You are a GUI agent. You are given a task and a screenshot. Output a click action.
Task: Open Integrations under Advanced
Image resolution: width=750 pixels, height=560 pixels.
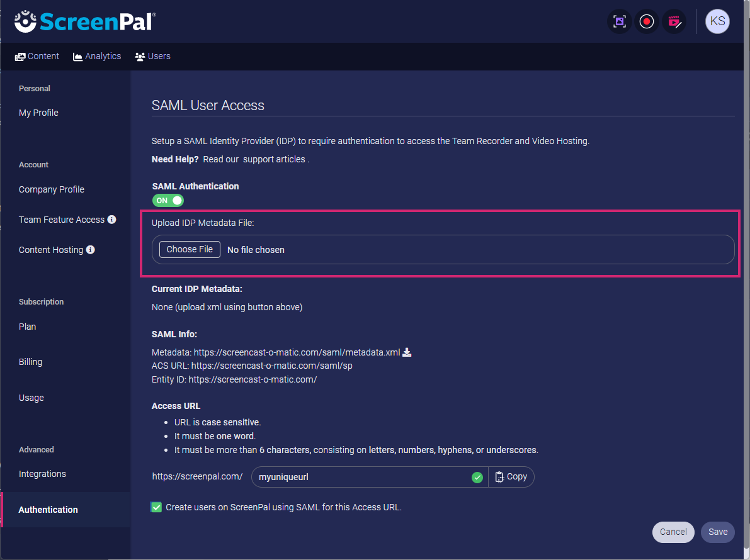(x=43, y=474)
